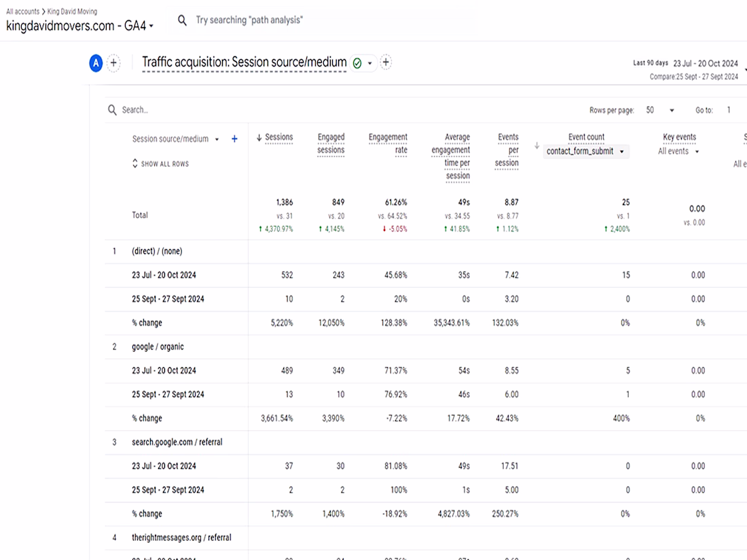Click the Engagement rate column header
Image resolution: width=747 pixels, height=560 pixels.
[x=388, y=143]
